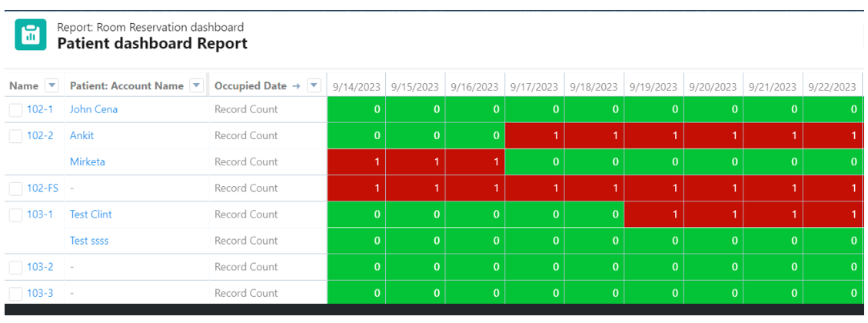Viewport: 868px width, 323px height.
Task: Check the box for room 102-FS
Action: (x=16, y=188)
